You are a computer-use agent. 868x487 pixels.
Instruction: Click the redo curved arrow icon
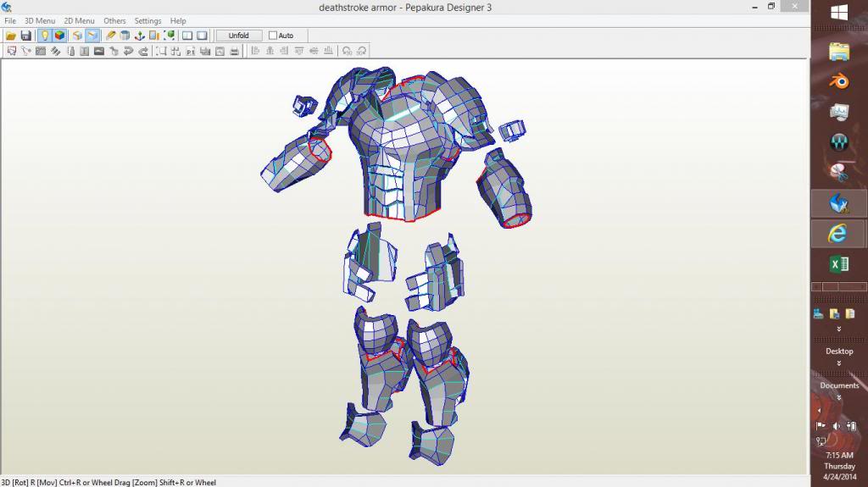point(143,51)
